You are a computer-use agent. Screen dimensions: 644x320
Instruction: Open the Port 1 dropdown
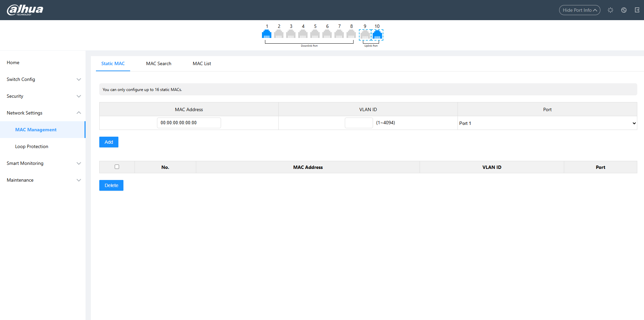coord(547,123)
